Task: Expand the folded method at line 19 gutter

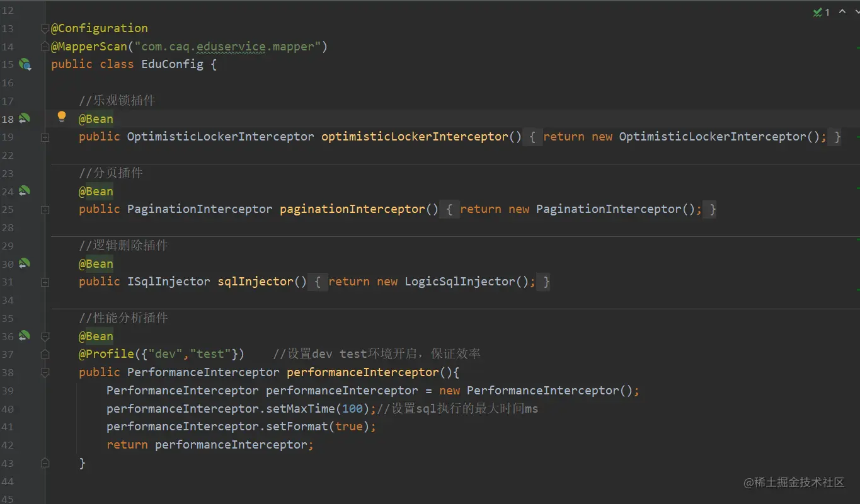Action: [x=45, y=137]
